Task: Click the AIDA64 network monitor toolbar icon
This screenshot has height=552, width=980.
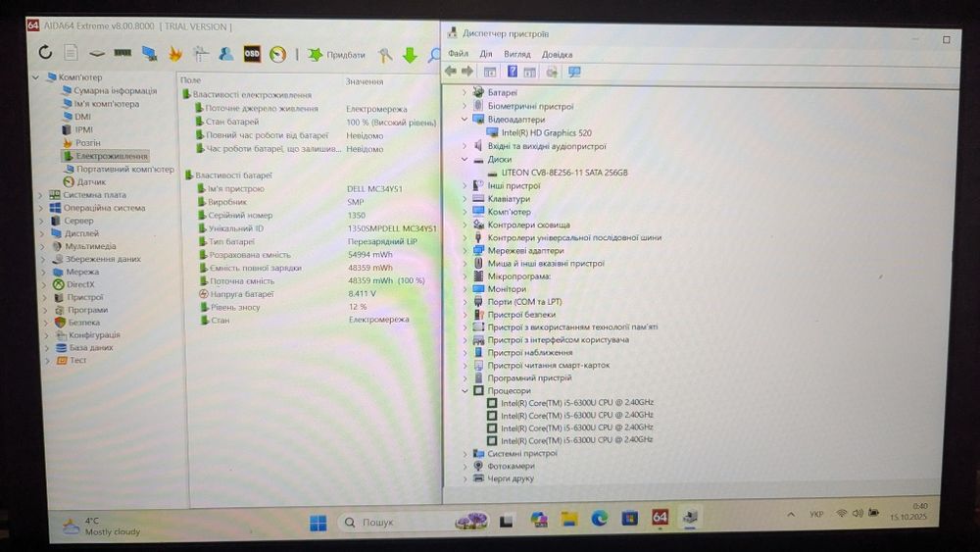Action: coord(149,54)
